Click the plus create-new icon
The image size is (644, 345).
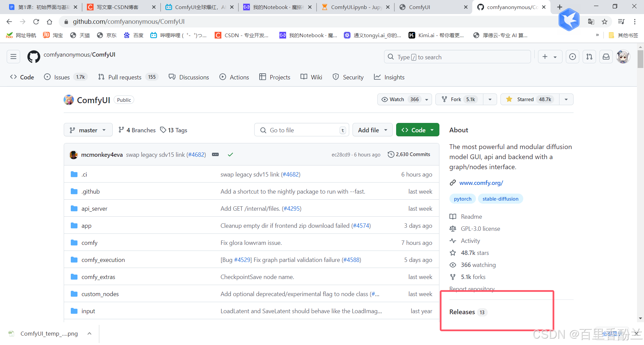click(x=545, y=57)
